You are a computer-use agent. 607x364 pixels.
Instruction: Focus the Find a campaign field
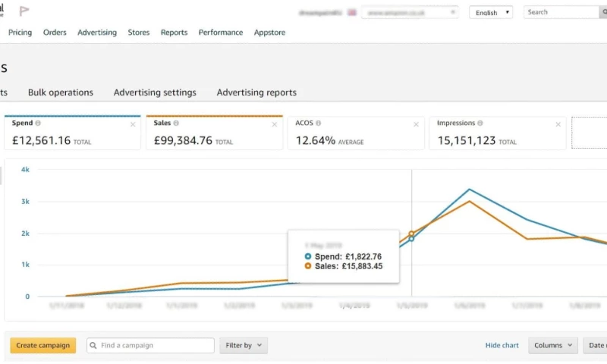click(x=150, y=346)
